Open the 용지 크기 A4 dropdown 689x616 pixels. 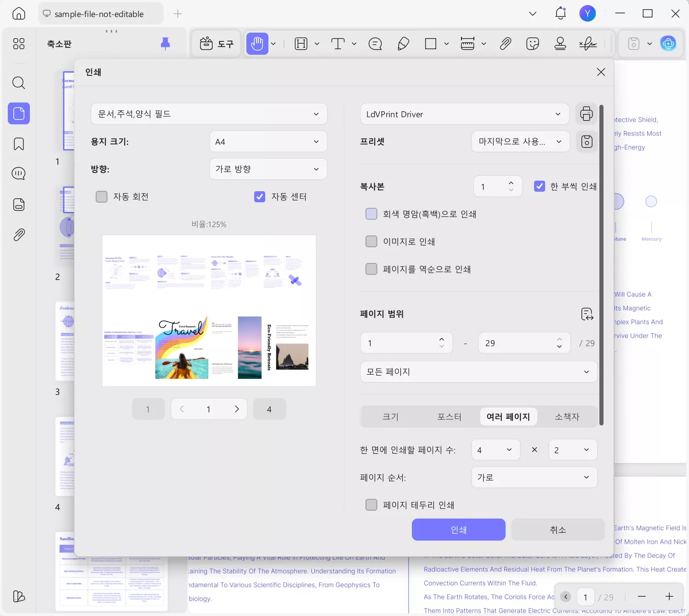[x=268, y=142]
